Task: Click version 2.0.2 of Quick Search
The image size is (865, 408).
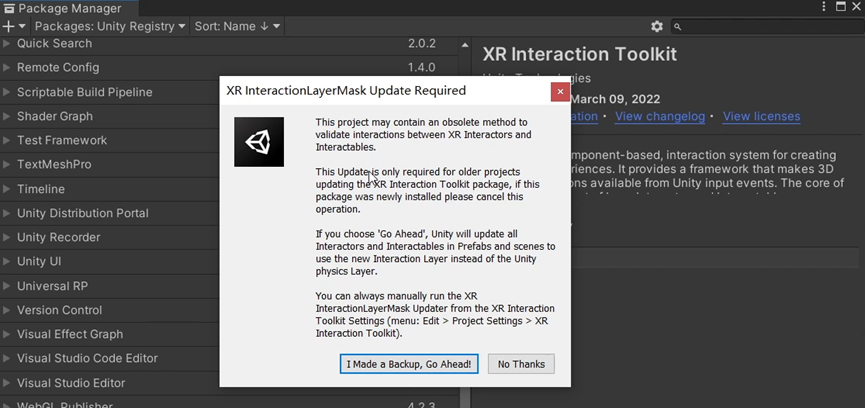Action: point(422,44)
